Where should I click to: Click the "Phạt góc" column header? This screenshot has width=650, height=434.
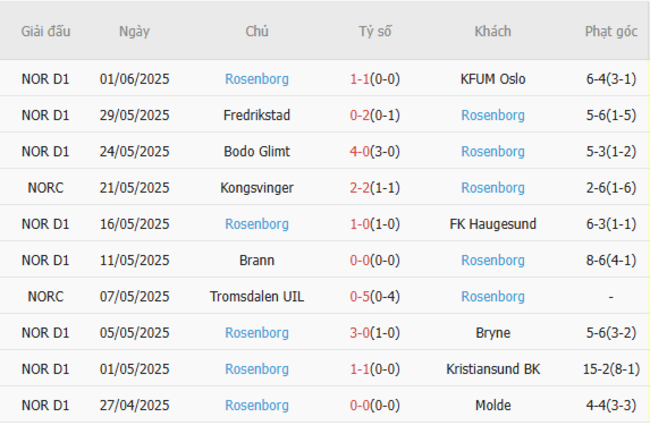point(611,31)
